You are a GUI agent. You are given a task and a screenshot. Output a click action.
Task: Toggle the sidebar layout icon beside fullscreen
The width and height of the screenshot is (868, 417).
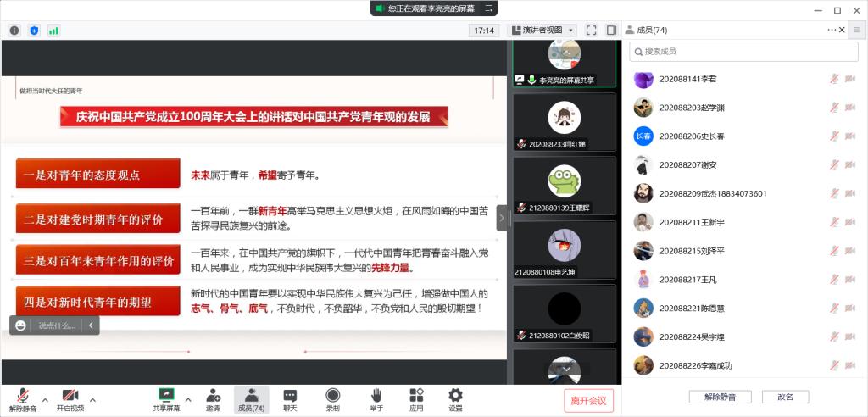point(611,31)
